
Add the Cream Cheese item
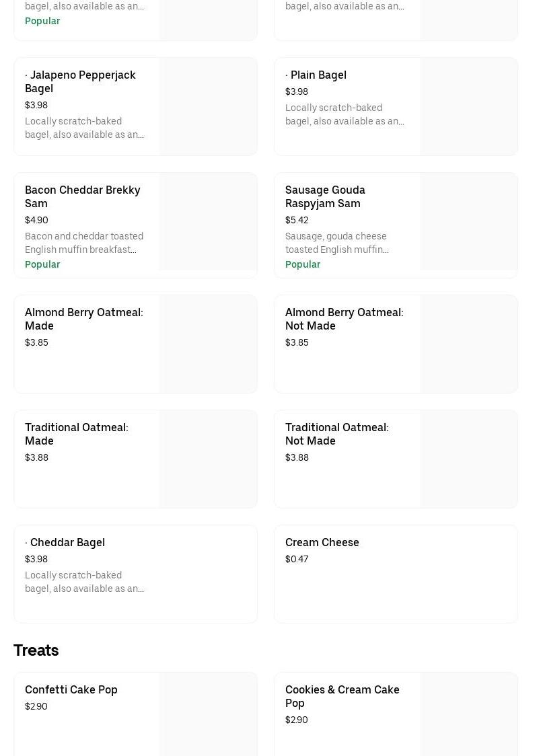322,542
